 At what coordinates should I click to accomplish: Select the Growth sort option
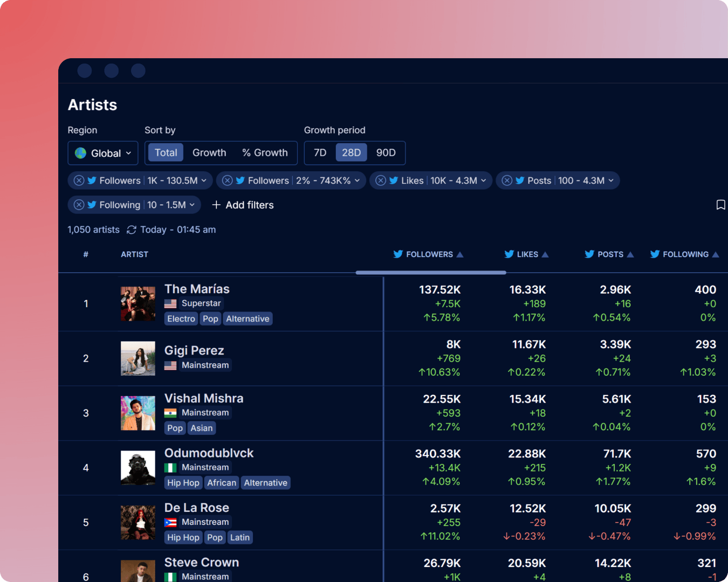click(209, 153)
